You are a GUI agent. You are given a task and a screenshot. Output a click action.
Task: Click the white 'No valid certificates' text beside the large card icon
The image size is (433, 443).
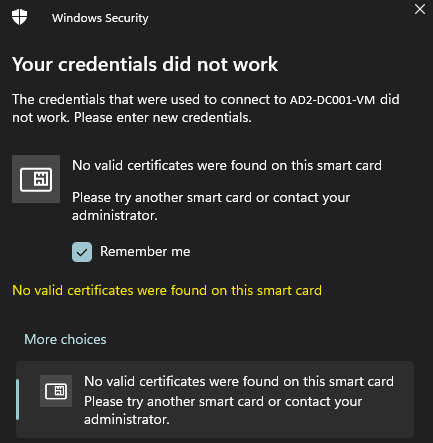pos(227,165)
